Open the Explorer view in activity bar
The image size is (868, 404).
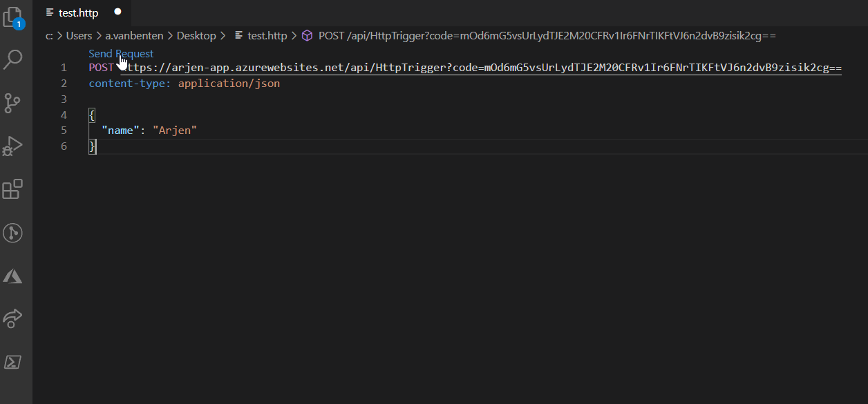[x=13, y=17]
